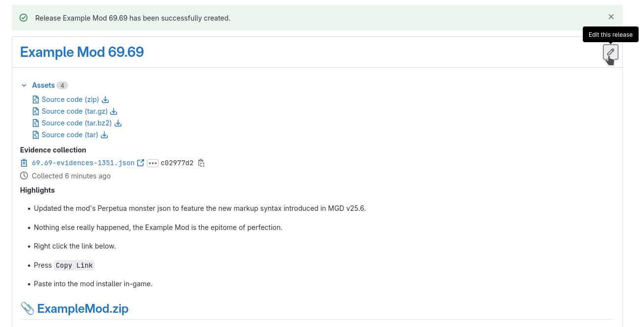Dismiss the release created success alert

(611, 17)
